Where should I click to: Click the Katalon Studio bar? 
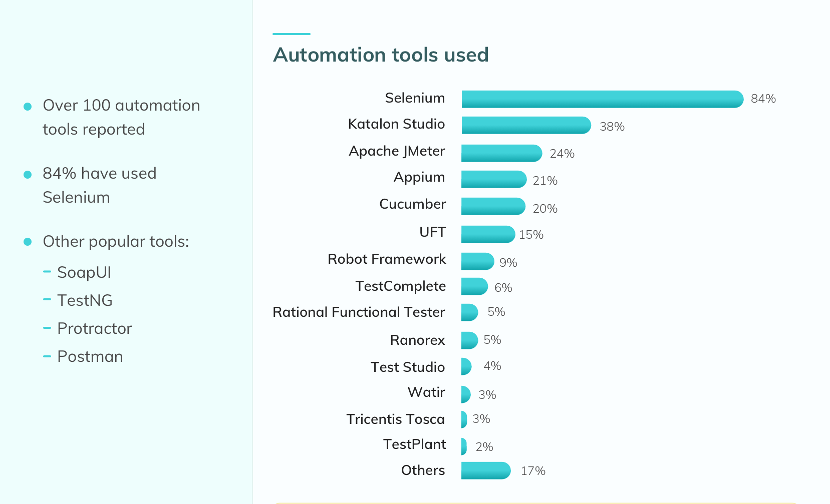tap(526, 125)
